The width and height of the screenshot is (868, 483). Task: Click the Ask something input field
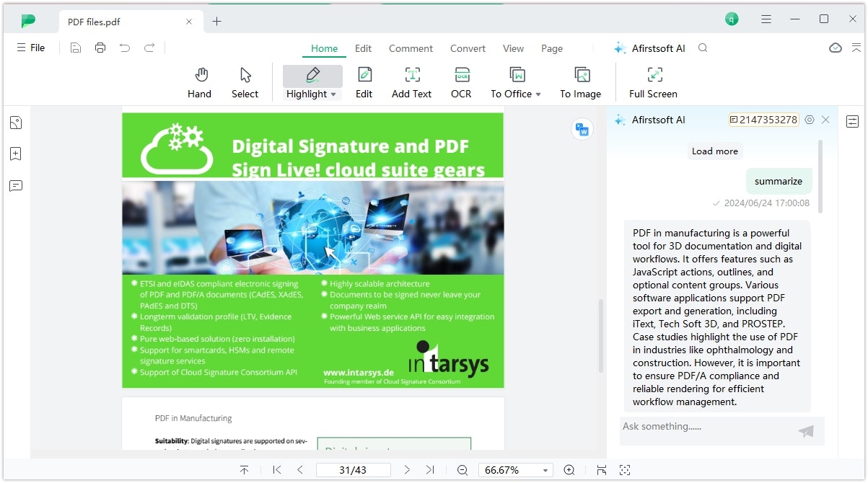[707, 430]
